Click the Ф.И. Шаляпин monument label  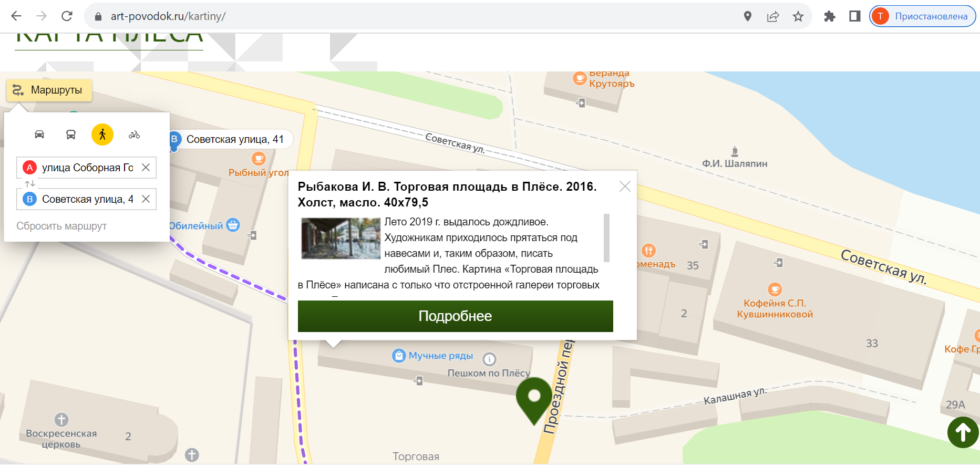coord(735,164)
